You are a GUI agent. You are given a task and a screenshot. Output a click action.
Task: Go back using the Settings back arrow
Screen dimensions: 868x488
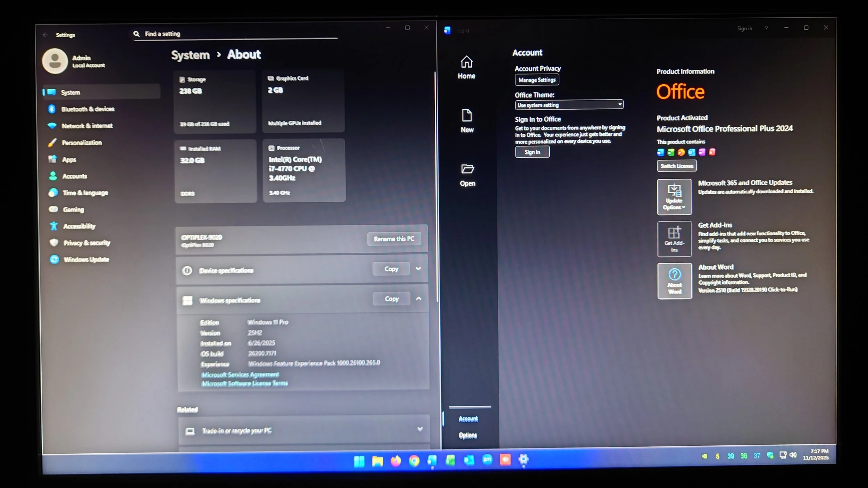click(x=45, y=35)
